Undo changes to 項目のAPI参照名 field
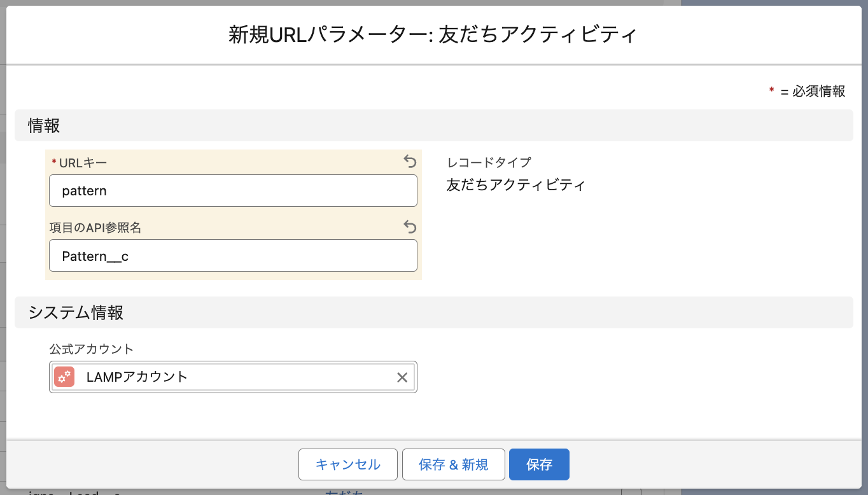Screen dimensions: 868x495 pyautogui.click(x=410, y=227)
